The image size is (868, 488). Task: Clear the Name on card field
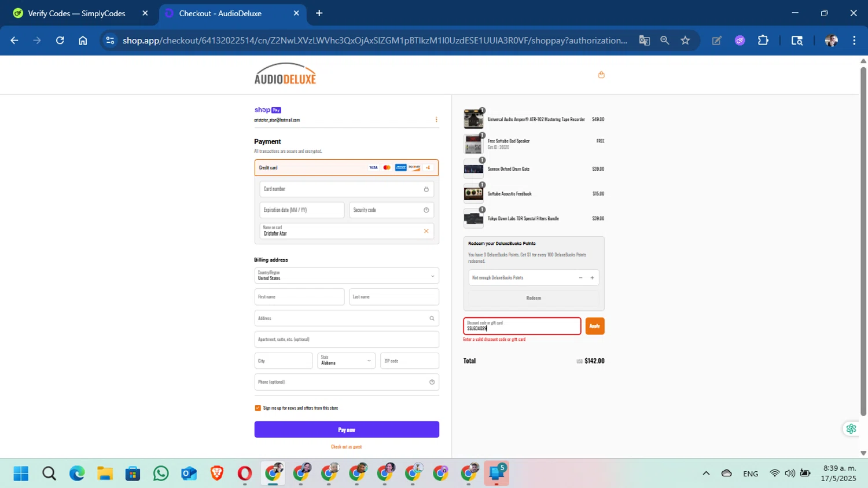pos(426,231)
